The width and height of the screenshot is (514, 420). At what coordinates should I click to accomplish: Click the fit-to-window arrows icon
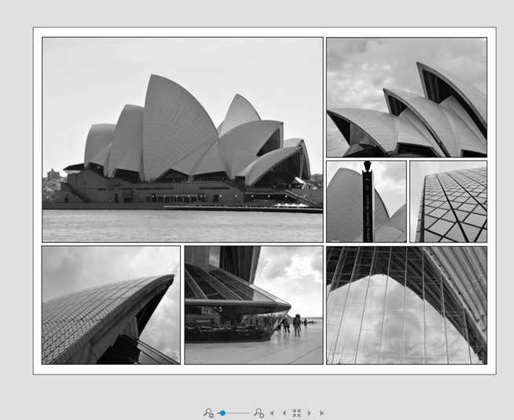(296, 413)
